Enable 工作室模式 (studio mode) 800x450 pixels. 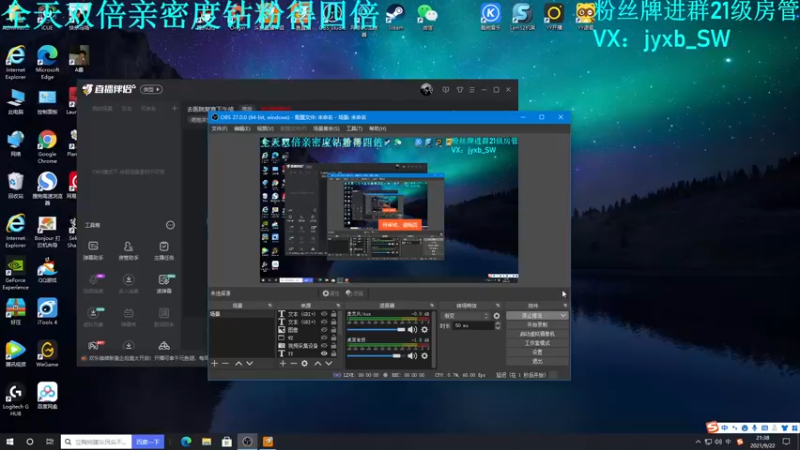point(537,343)
